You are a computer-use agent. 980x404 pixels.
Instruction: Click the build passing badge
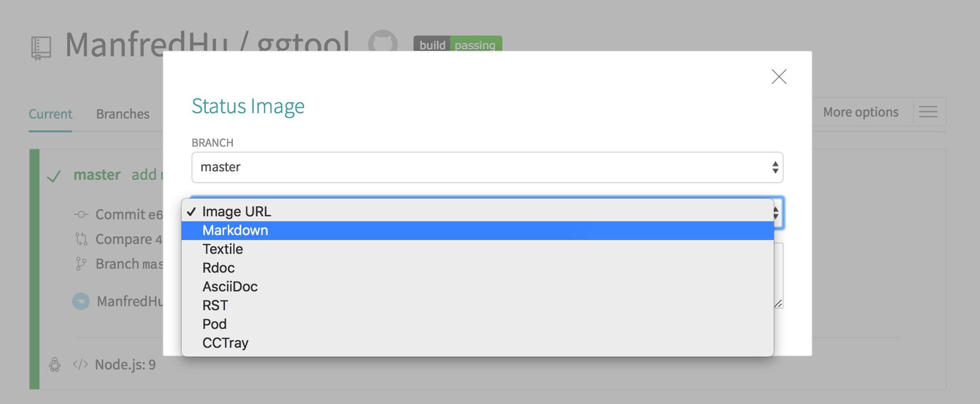click(457, 45)
